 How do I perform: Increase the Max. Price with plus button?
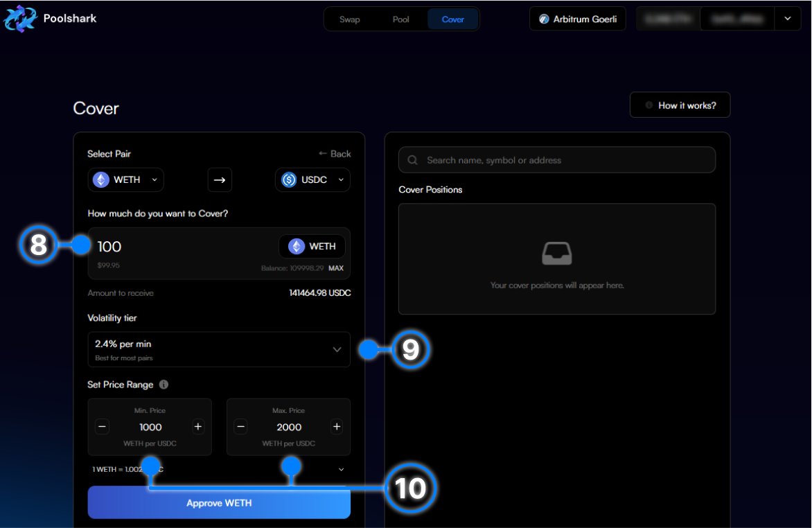coord(337,427)
